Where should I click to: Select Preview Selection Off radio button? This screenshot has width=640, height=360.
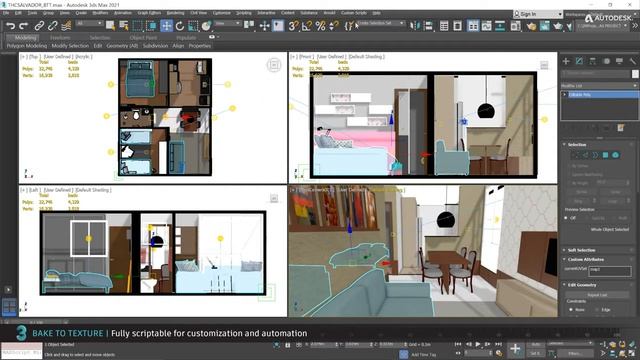(x=566, y=218)
